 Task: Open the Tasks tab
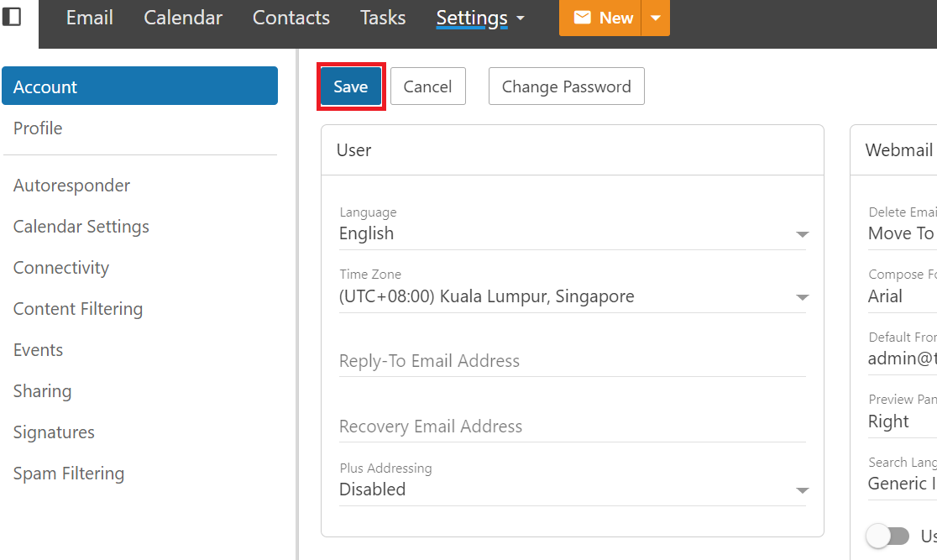tap(383, 18)
